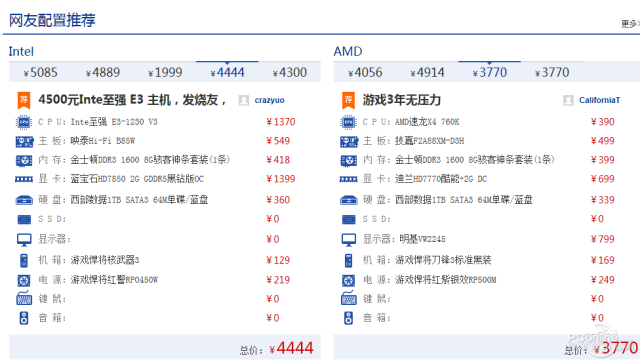Select the ¥4300 Intel configuration tab

pos(289,73)
